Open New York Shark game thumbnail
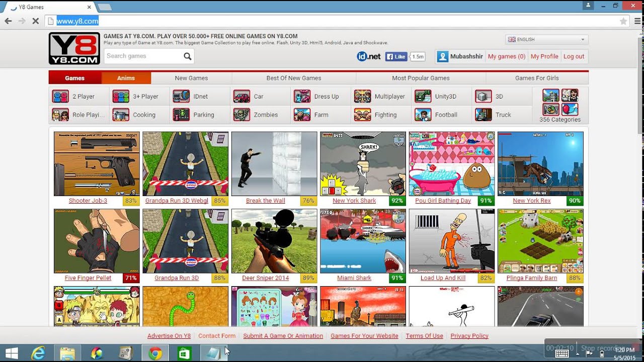 pos(363,164)
